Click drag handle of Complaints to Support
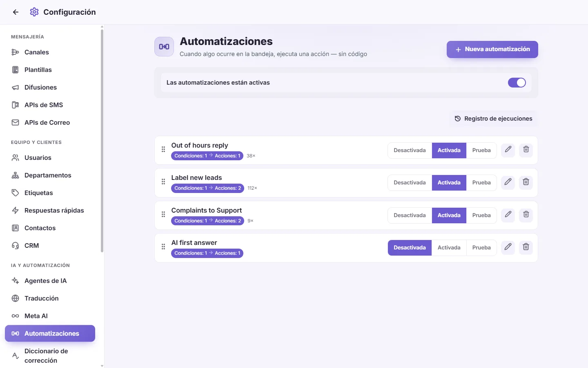588x368 pixels. click(x=163, y=215)
